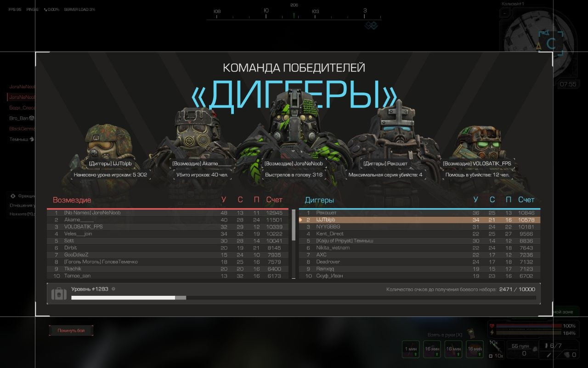588x368 pixels.
Task: Select the Deadrover scoreboard row
Action: pos(420,262)
